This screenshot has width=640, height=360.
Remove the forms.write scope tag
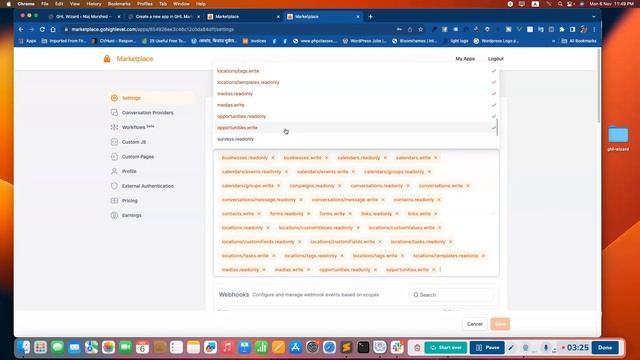pyautogui.click(x=350, y=214)
